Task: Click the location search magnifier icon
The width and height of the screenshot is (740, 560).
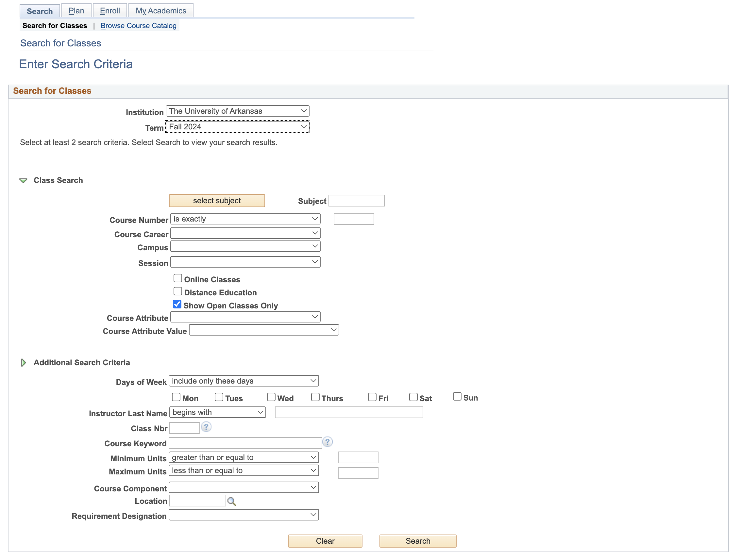Action: click(232, 501)
